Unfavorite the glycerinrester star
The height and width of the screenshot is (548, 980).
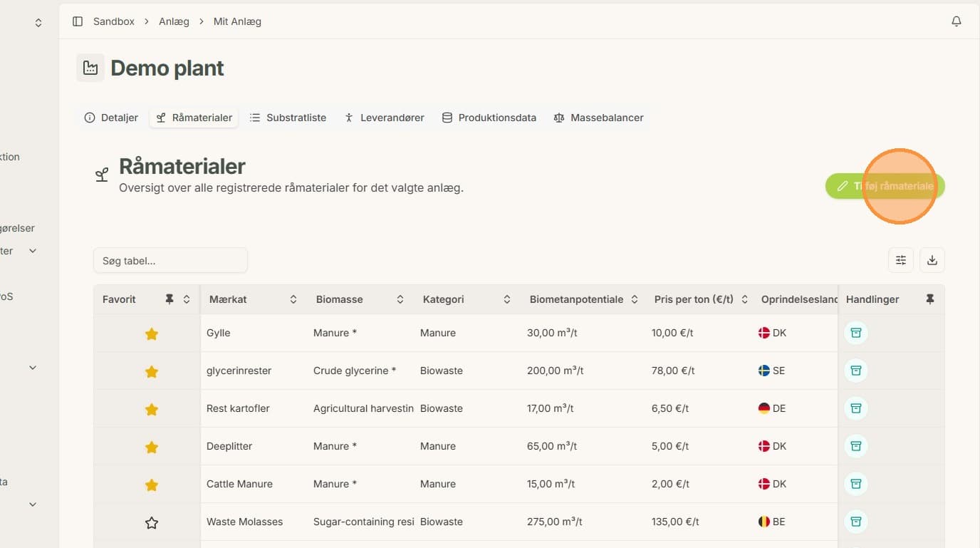click(152, 371)
